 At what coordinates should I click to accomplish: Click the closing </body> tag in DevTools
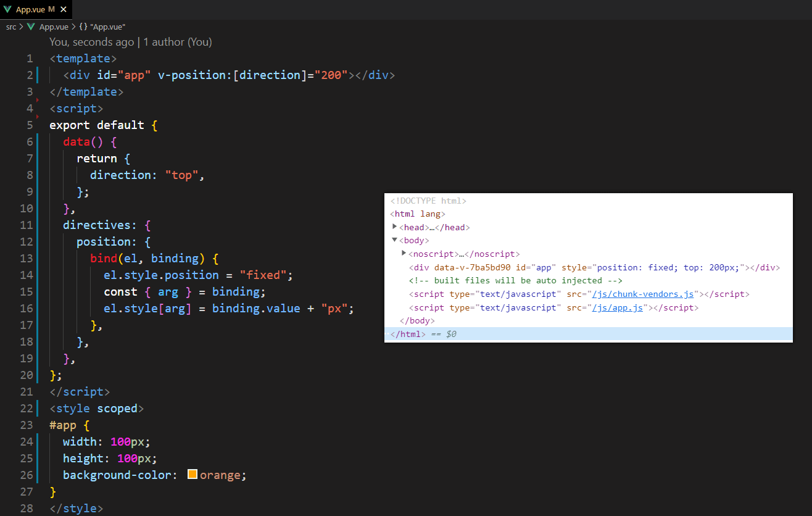click(x=417, y=321)
